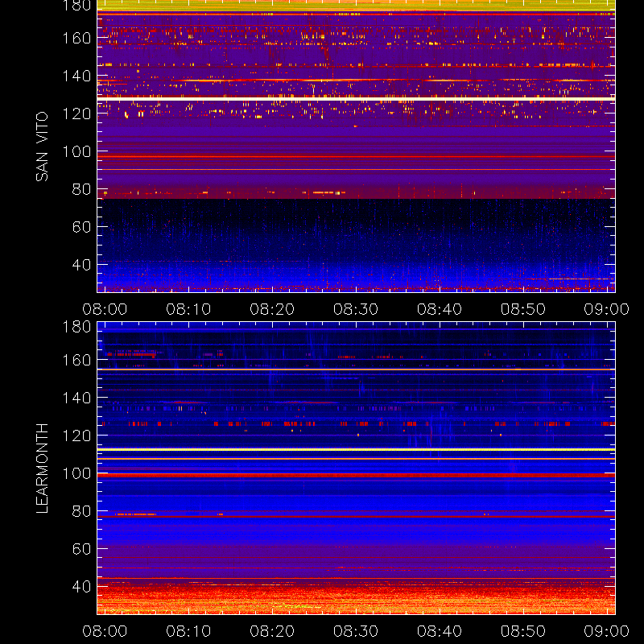This screenshot has height=644, width=644.
Task: Click the 08:00 time label under Learmonth plot
Action: 105,631
